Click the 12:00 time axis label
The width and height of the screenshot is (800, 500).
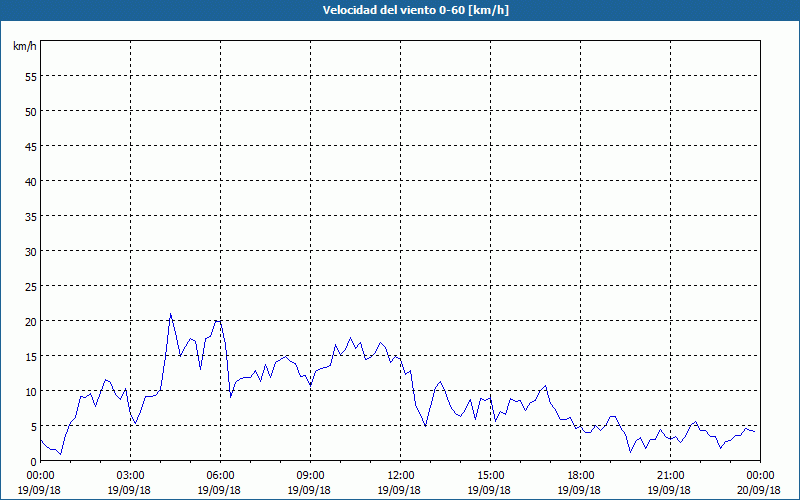401,476
